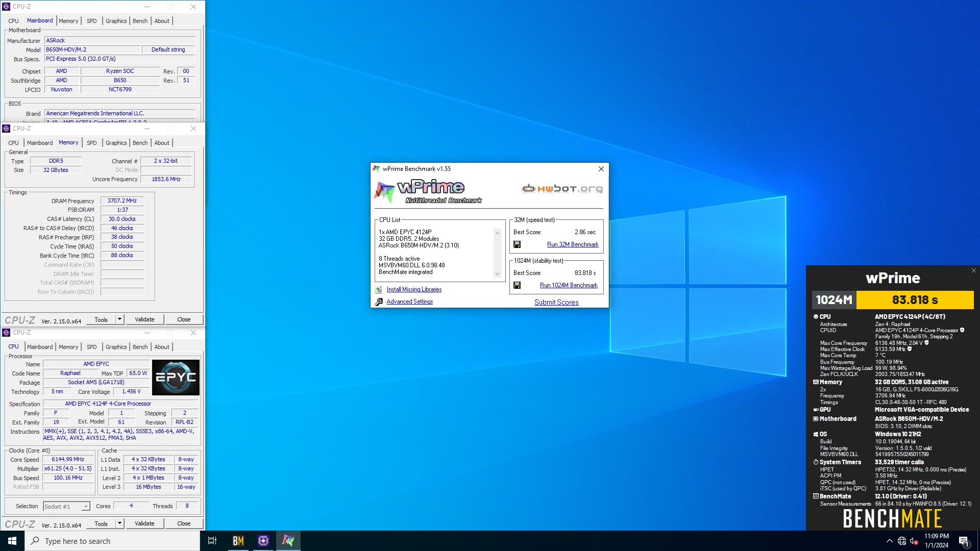Image resolution: width=980 pixels, height=551 pixels.
Task: Click Close in bottom CPU-Z window
Action: click(184, 523)
